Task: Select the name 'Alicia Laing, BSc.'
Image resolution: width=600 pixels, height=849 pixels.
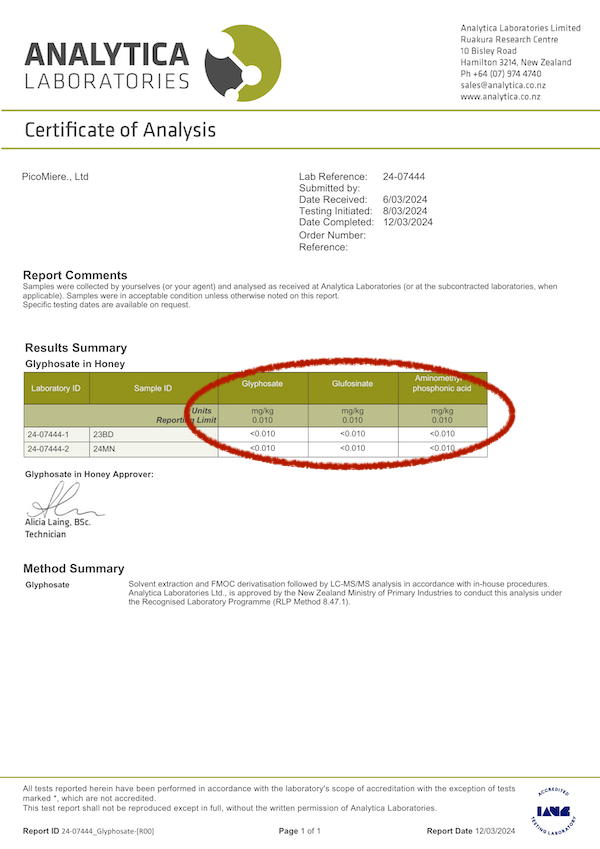Action: click(57, 523)
